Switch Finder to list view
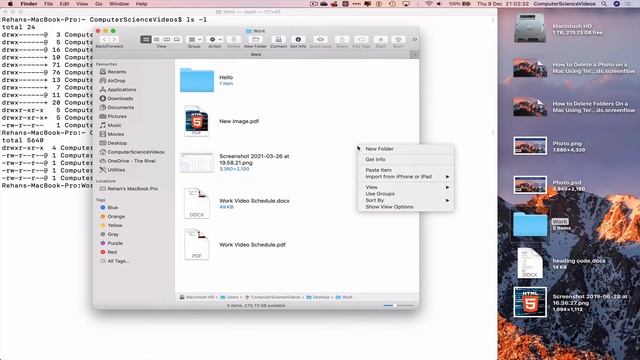 click(x=156, y=40)
